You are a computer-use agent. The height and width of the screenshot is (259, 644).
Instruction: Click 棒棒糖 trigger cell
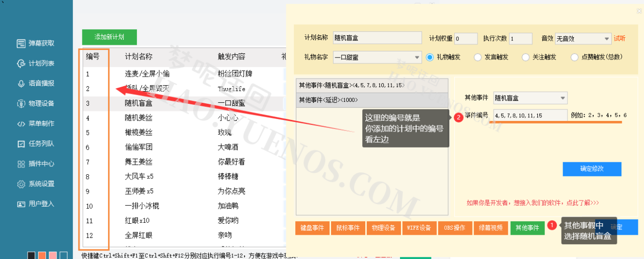pos(228,177)
